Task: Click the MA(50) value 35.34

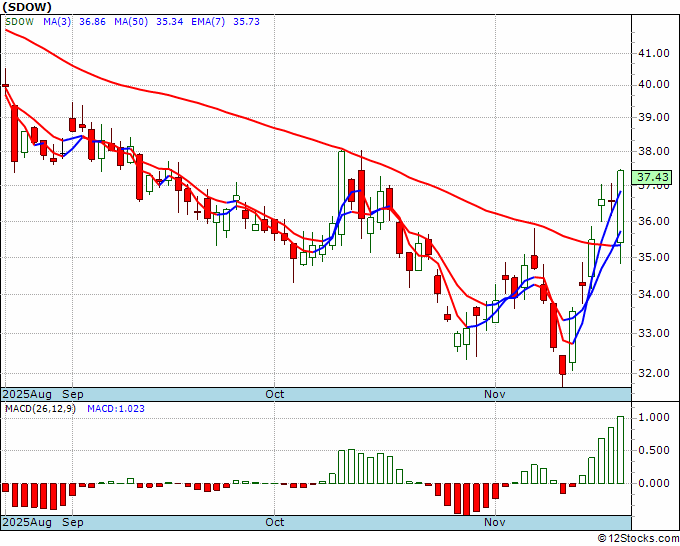Action: (170, 22)
